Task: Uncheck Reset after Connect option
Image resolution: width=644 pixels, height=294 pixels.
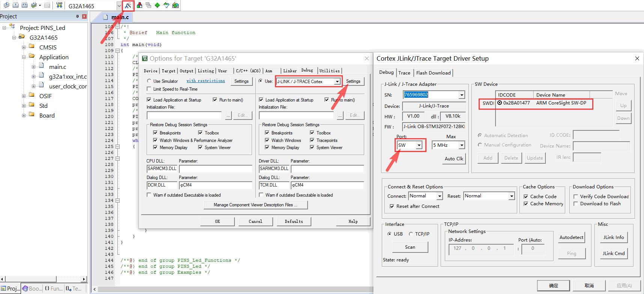Action: [392, 206]
